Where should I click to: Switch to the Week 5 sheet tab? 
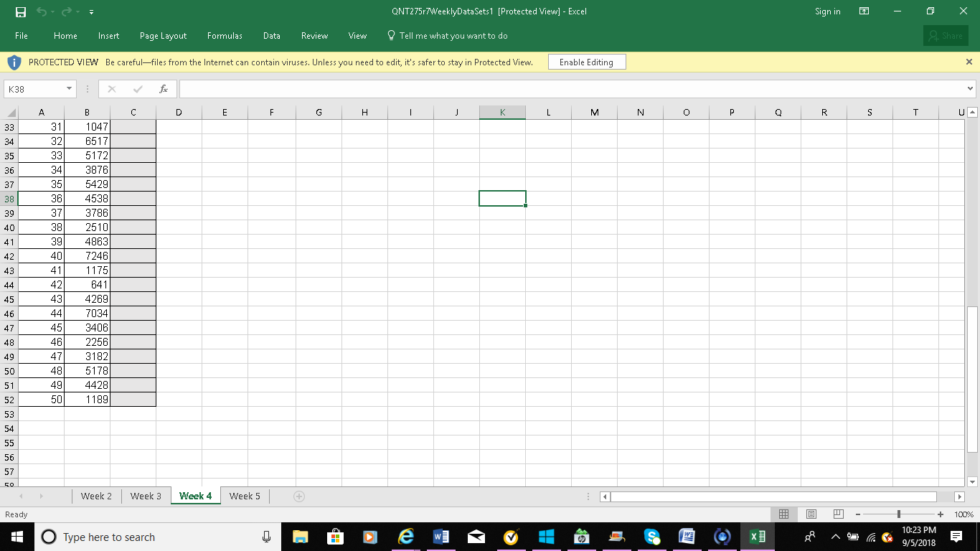click(245, 496)
